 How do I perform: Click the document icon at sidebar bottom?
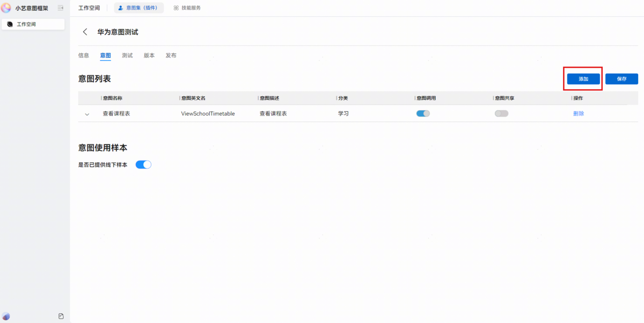61,316
